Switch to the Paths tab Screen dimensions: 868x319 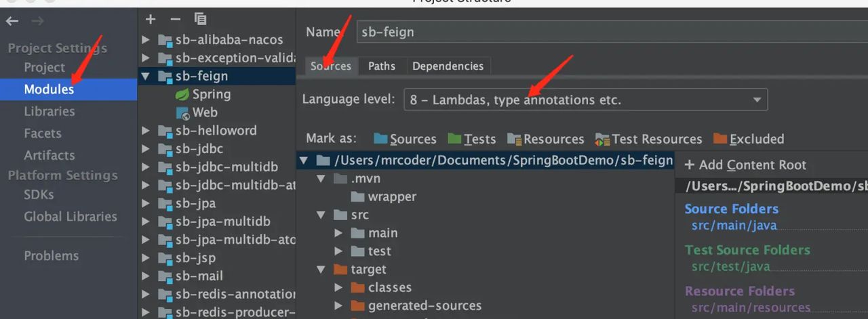click(x=382, y=66)
